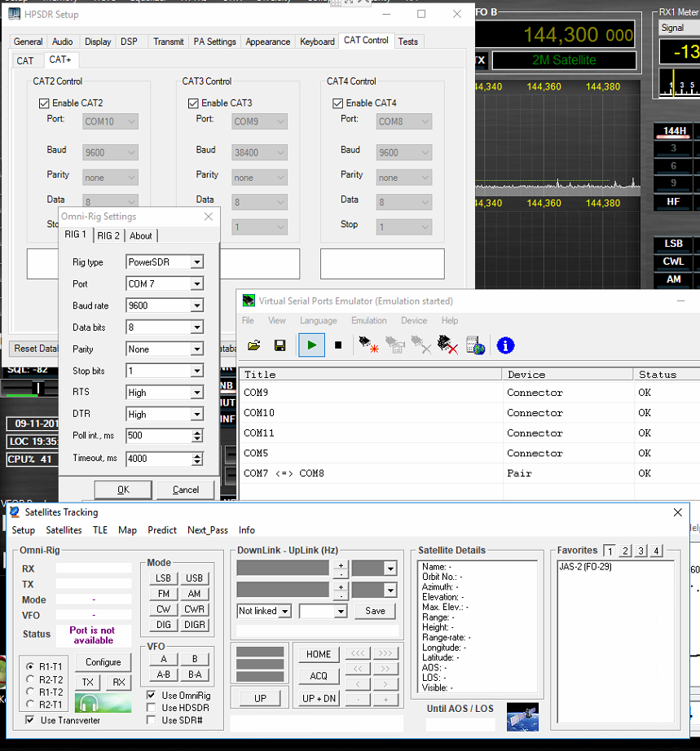Open the Omni-Rig DTR dropdown
Viewport: 700px width, 751px height.
tap(197, 415)
